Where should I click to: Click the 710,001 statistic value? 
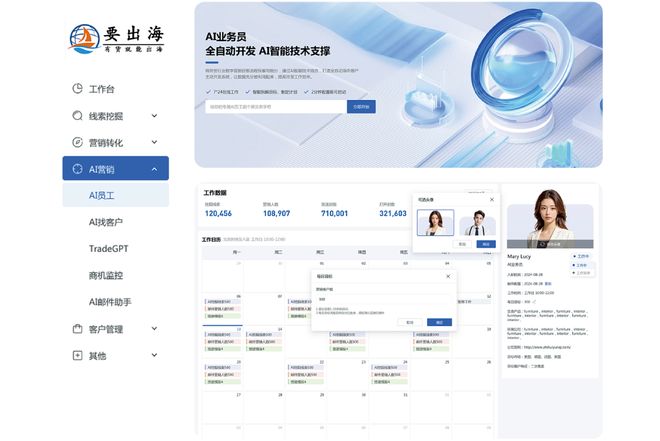coord(334,213)
